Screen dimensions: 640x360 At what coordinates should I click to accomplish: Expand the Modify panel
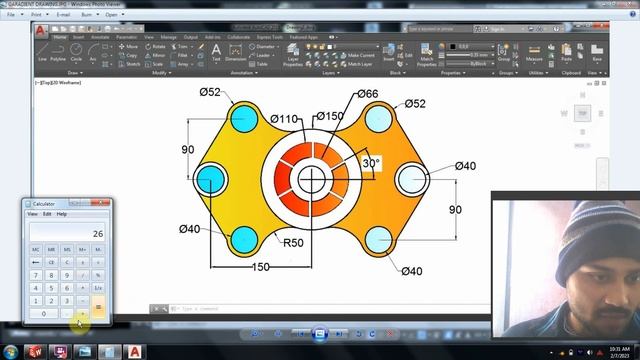click(161, 73)
